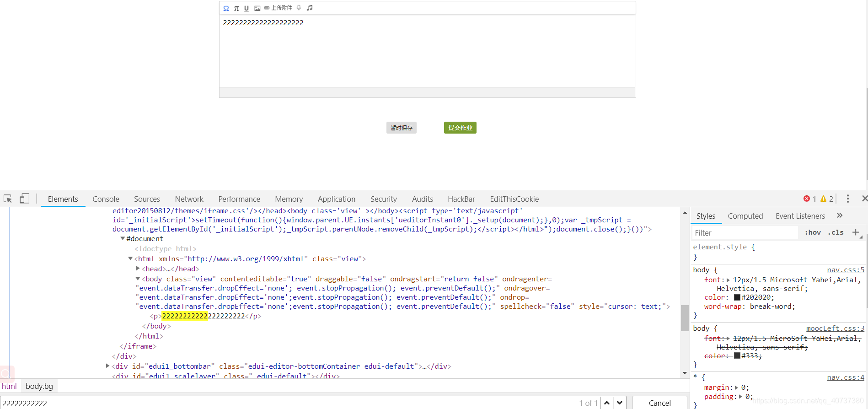Switch to the Elements tab
Screen dimensions: 868x409
pos(63,199)
